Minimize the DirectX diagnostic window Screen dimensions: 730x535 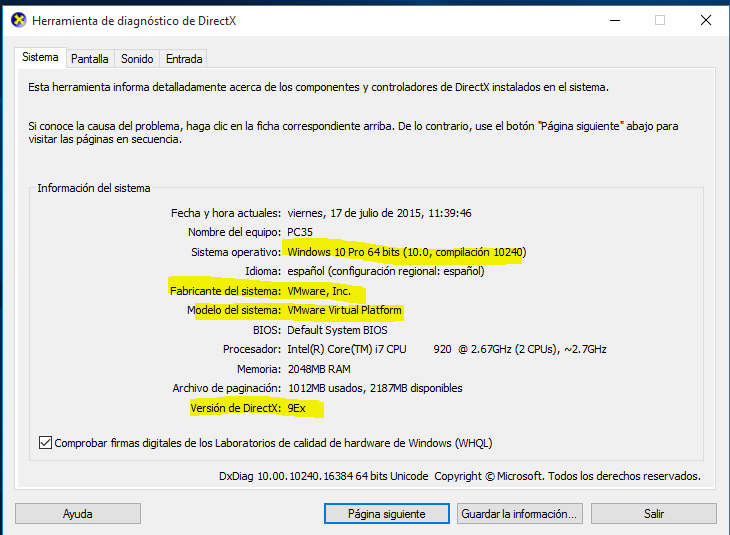click(x=615, y=20)
